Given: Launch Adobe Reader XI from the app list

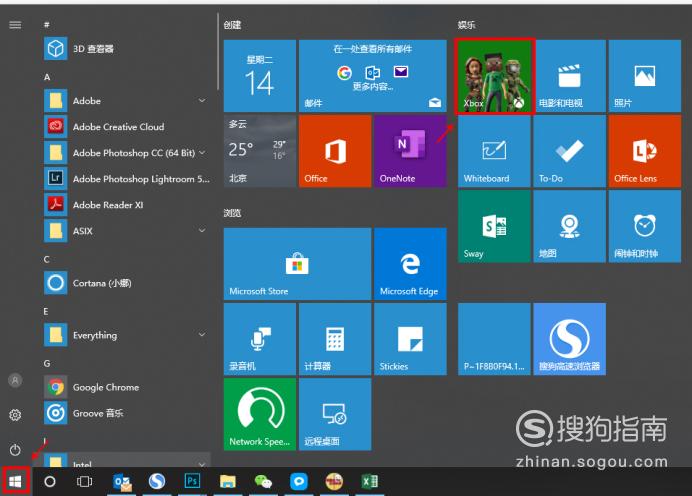Looking at the screenshot, I should point(127,205).
